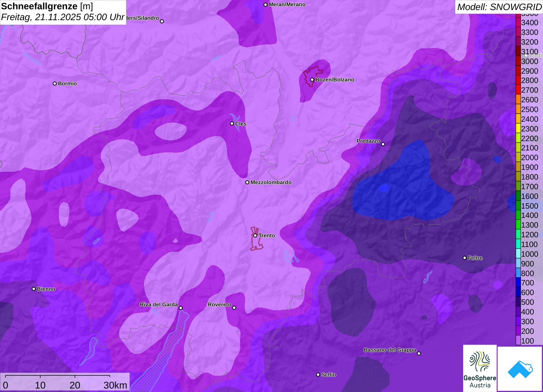543x392 pixels.
Task: Click the legend value '1700'
Action: tap(529, 187)
